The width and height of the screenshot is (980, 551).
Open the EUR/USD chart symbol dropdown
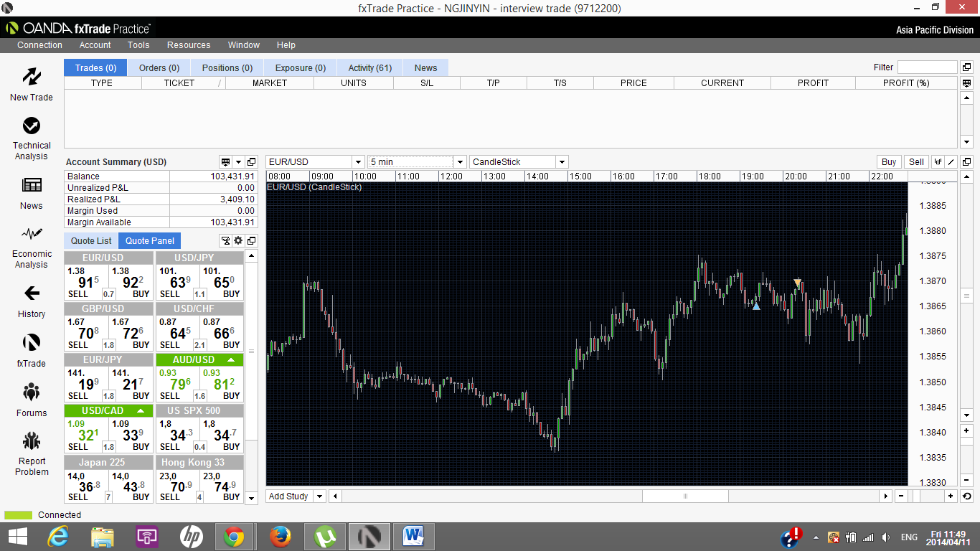point(358,162)
